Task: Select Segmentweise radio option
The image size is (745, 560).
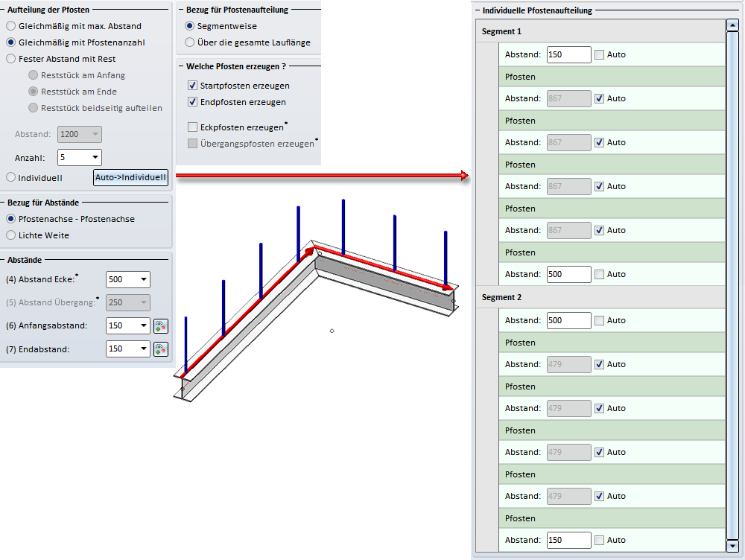Action: point(189,26)
